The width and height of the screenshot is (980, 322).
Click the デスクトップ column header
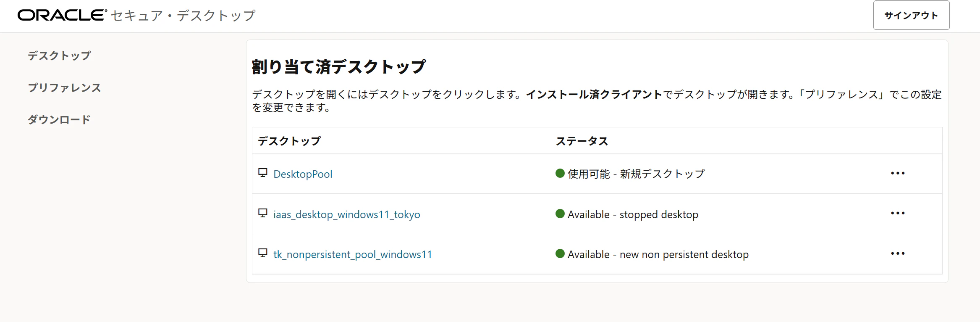coord(289,141)
